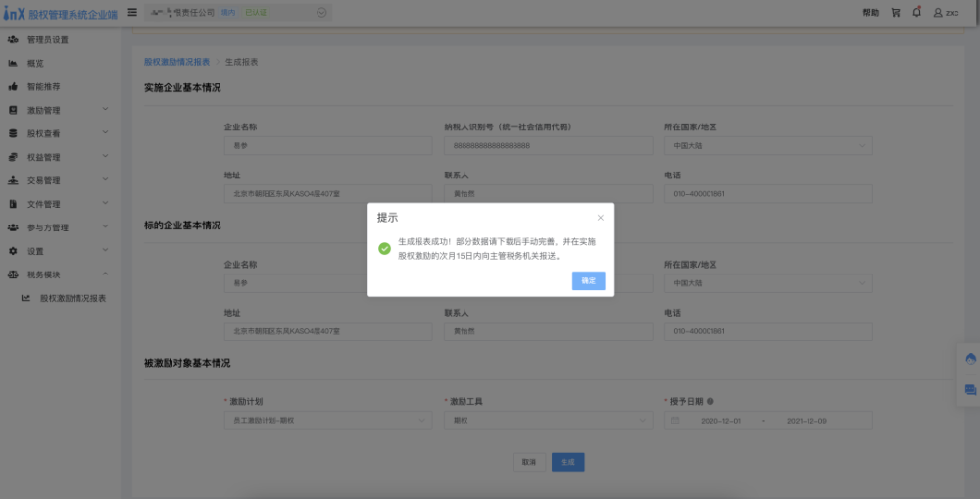Expand the 交易管理 sidebar menu

pyautogui.click(x=60, y=180)
